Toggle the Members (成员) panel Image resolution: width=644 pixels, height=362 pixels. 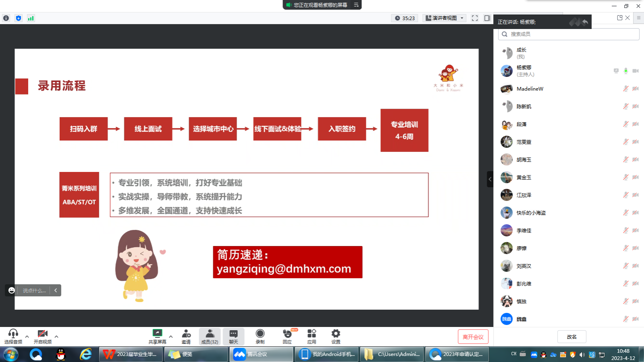(210, 336)
